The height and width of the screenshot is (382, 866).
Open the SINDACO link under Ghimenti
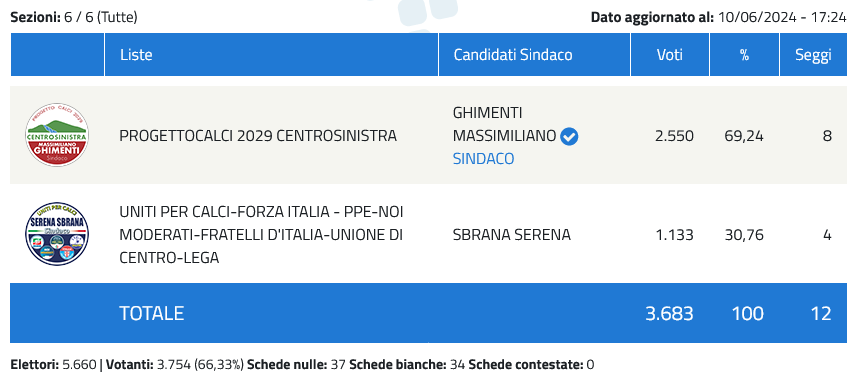tap(483, 159)
